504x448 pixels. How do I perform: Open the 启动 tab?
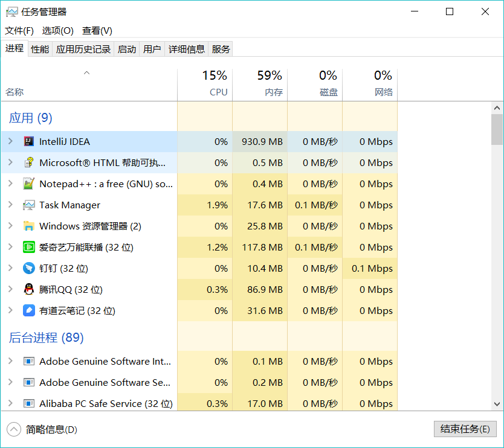(x=127, y=50)
